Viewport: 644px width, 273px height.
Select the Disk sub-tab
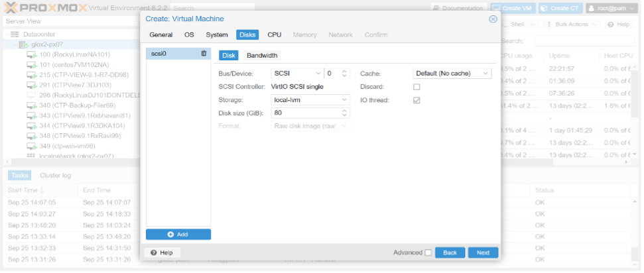click(228, 56)
